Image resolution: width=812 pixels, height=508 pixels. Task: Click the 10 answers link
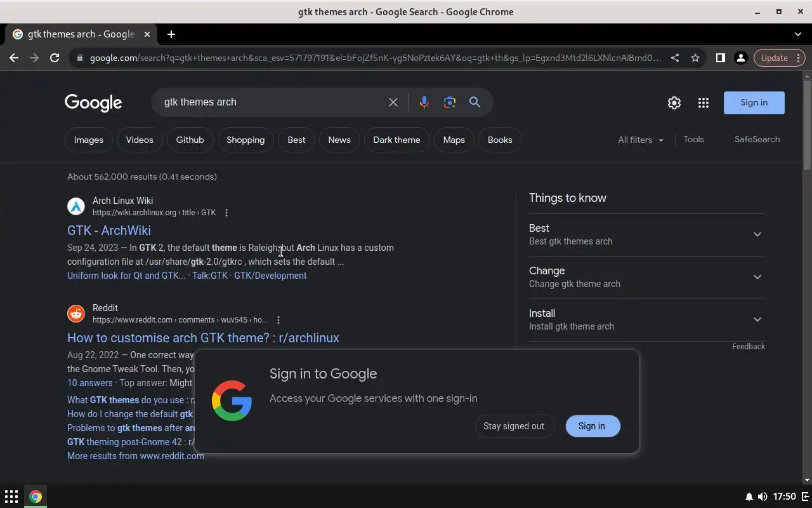click(x=89, y=383)
